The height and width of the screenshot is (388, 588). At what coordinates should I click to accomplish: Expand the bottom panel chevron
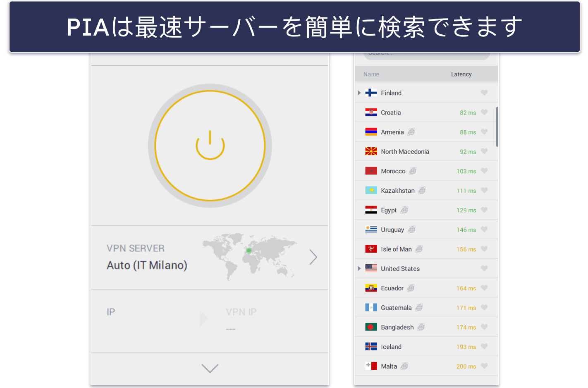coord(210,368)
